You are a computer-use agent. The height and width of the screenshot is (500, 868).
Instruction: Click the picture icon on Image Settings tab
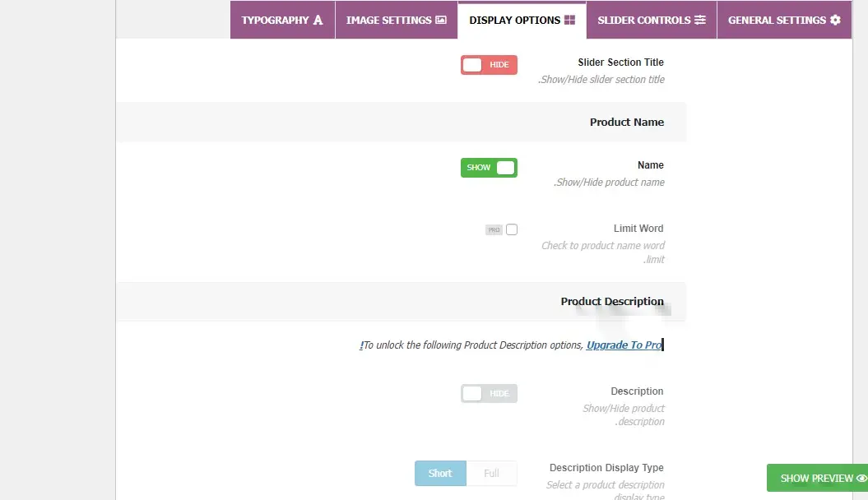(x=441, y=20)
